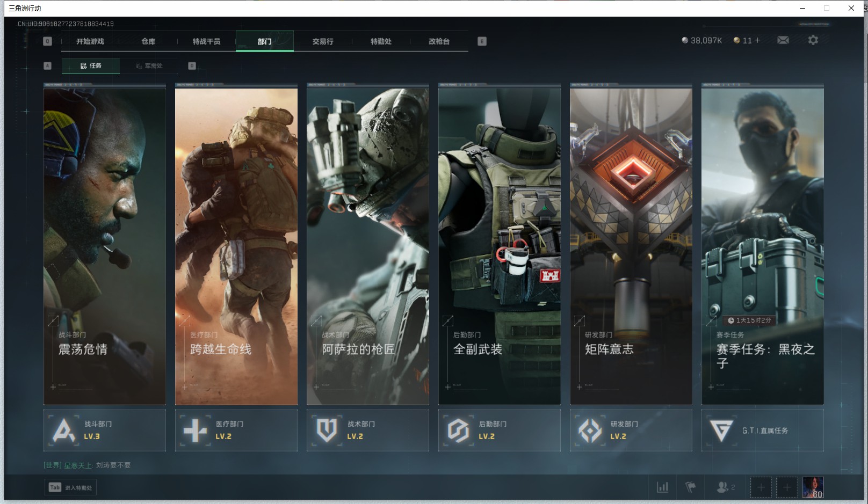Open the settings gear icon

coord(813,40)
